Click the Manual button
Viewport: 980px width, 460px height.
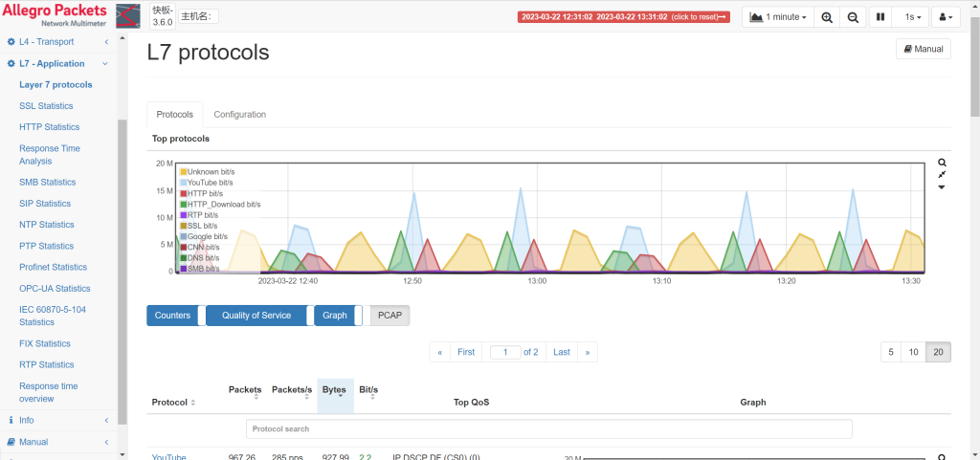pyautogui.click(x=923, y=49)
